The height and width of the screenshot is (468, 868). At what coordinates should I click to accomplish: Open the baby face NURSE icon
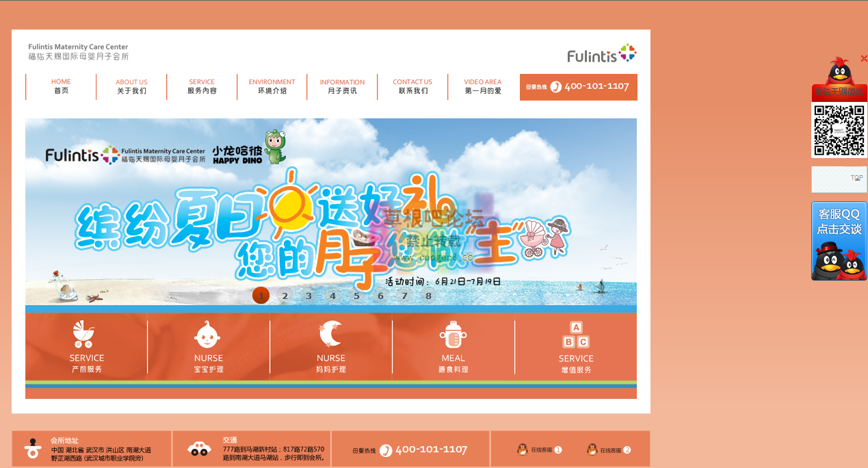(207, 335)
